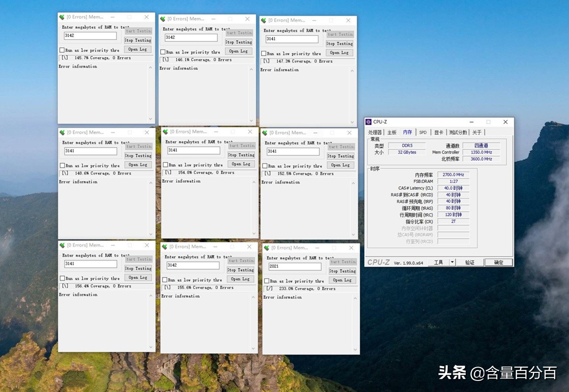
Task: Enable low priority thread in the 156.4% window
Action: point(62,277)
